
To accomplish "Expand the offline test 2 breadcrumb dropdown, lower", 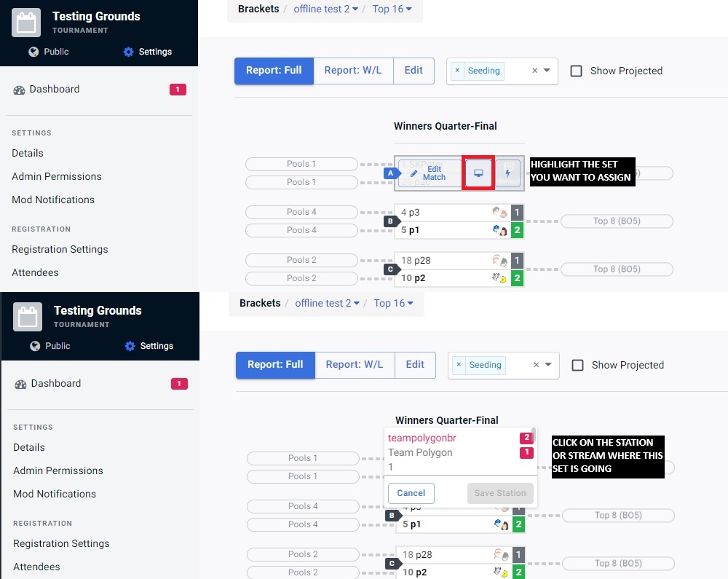I will coord(328,303).
